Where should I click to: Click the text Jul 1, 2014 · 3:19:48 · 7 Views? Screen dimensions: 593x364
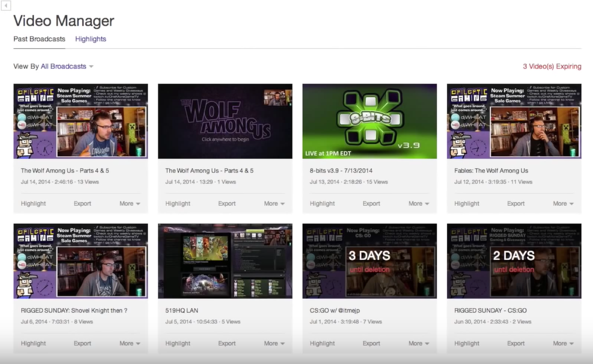(x=345, y=322)
